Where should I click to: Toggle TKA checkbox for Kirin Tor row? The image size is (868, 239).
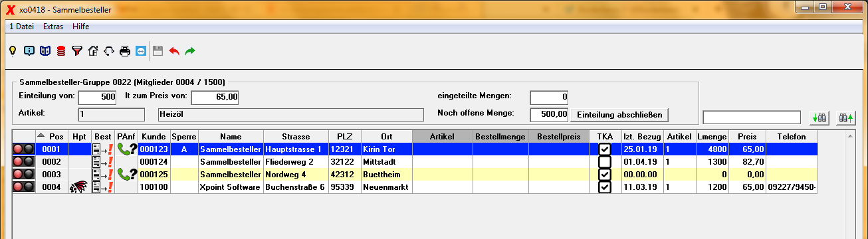point(605,149)
